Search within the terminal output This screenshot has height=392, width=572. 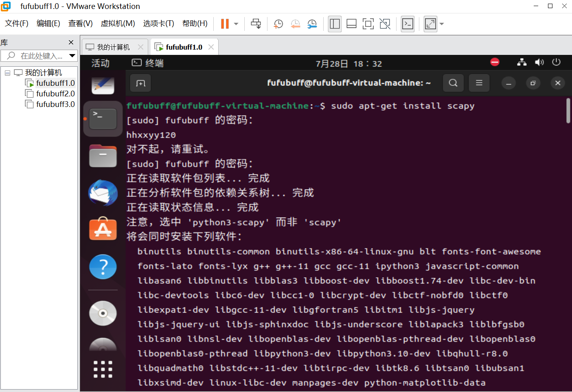[x=453, y=83]
